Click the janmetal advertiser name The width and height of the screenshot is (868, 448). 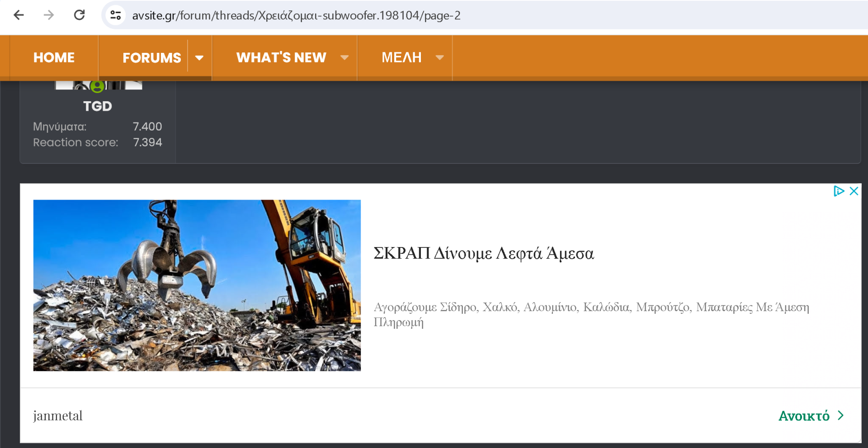58,415
